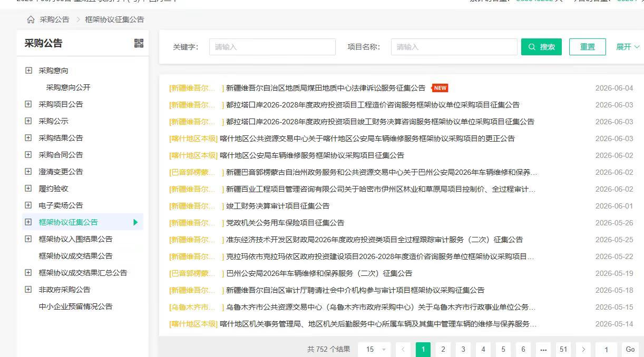This screenshot has width=644, height=357.
Task: Expand the 非政府采购公告 tree node
Action: (x=28, y=290)
